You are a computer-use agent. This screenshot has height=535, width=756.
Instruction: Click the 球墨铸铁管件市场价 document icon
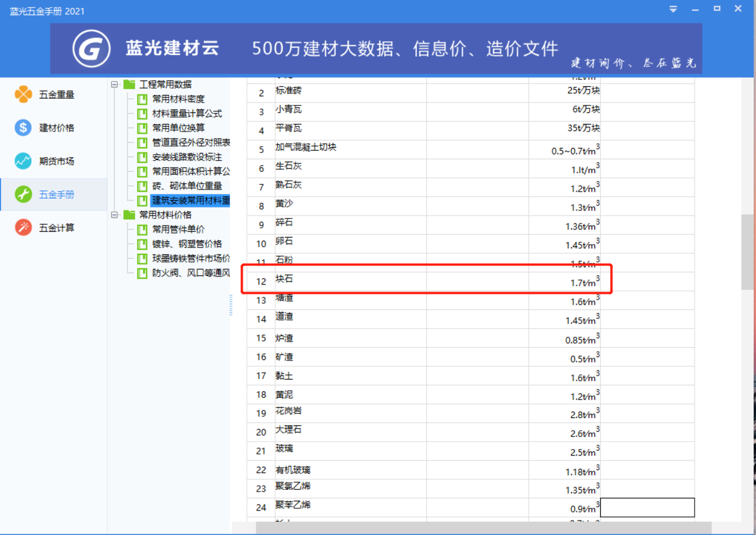[142, 259]
